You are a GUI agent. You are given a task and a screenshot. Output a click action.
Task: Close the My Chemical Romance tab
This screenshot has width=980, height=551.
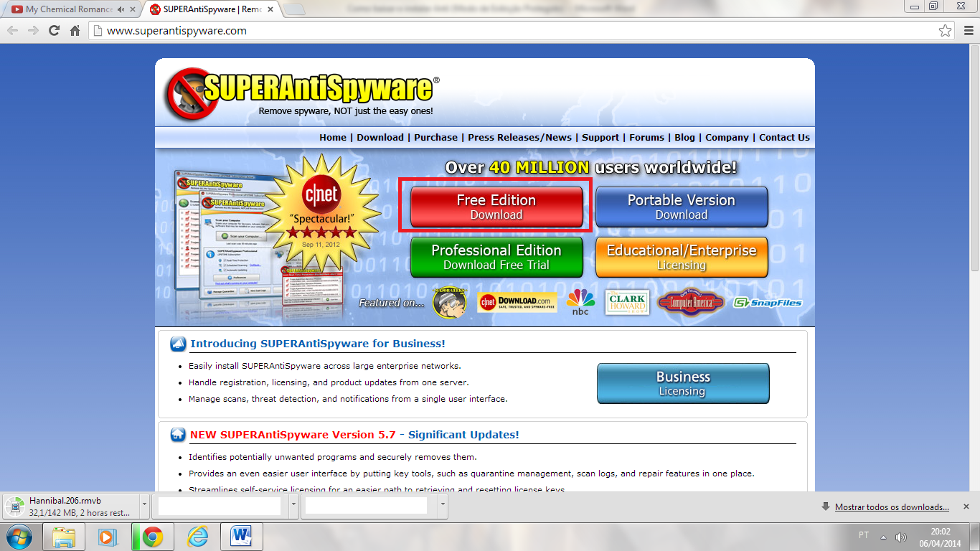[x=133, y=9]
